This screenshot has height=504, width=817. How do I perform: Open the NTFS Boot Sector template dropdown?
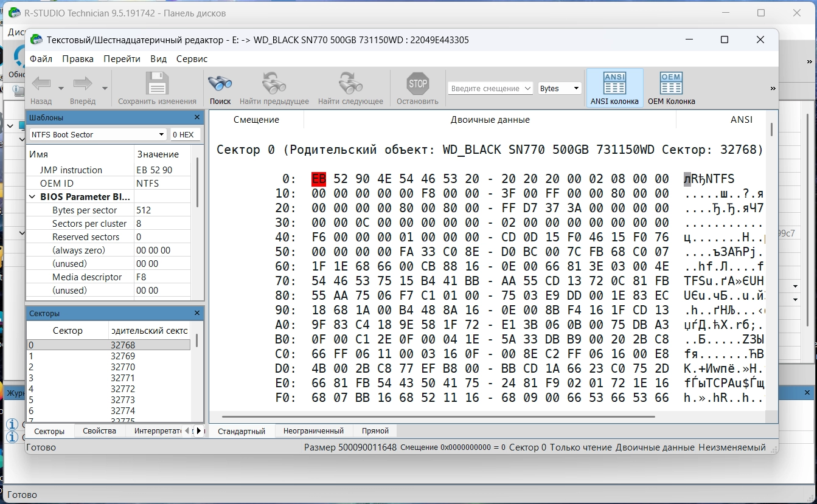tap(161, 134)
